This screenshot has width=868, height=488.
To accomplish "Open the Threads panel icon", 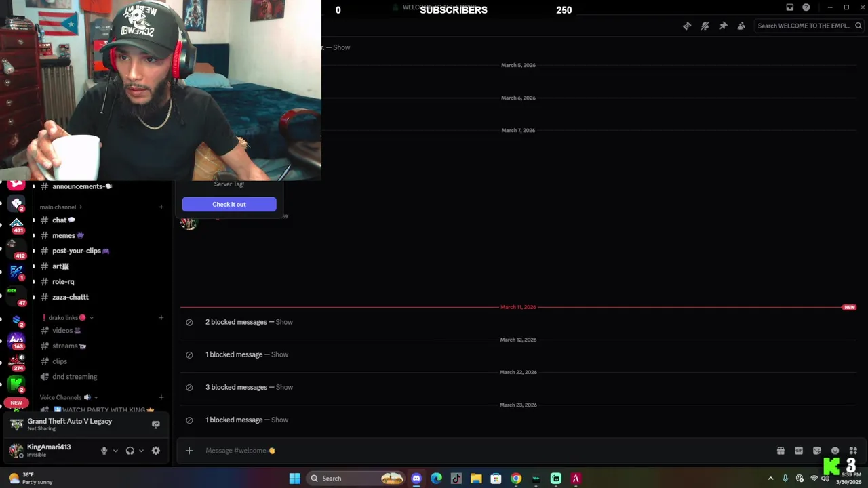I will click(x=686, y=26).
